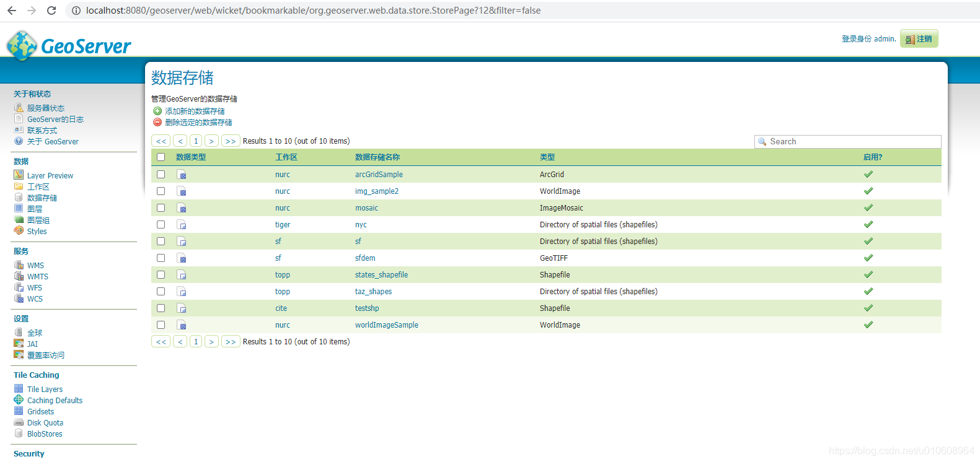Click the JAI settings icon
980x462 pixels.
[19, 344]
